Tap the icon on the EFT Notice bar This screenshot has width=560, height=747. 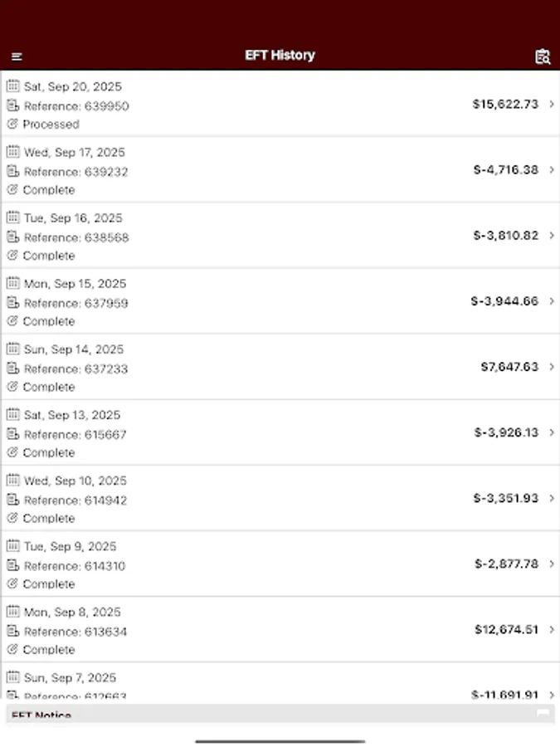543,712
